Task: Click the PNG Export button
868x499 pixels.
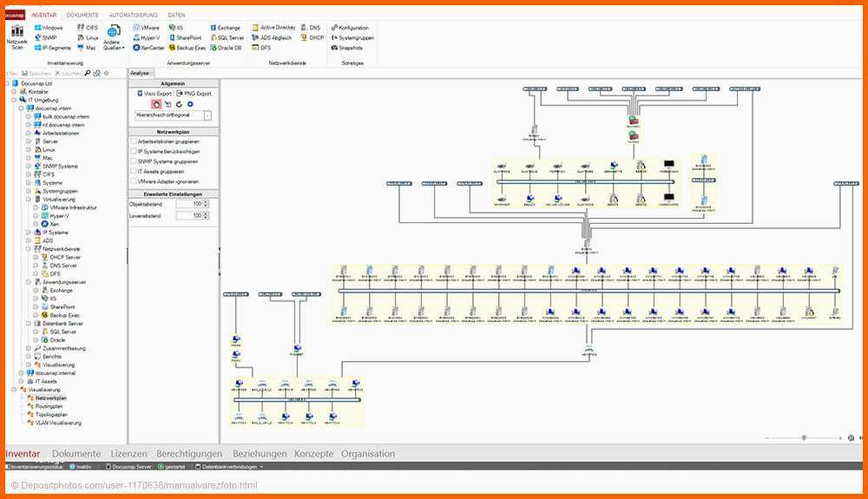Action: 194,94
